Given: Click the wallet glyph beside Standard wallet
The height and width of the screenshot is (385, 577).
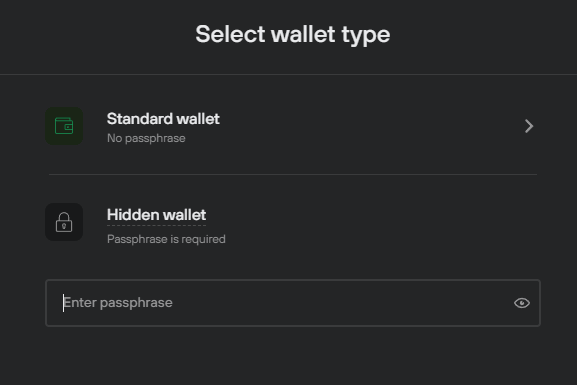Looking at the screenshot, I should (x=64, y=126).
